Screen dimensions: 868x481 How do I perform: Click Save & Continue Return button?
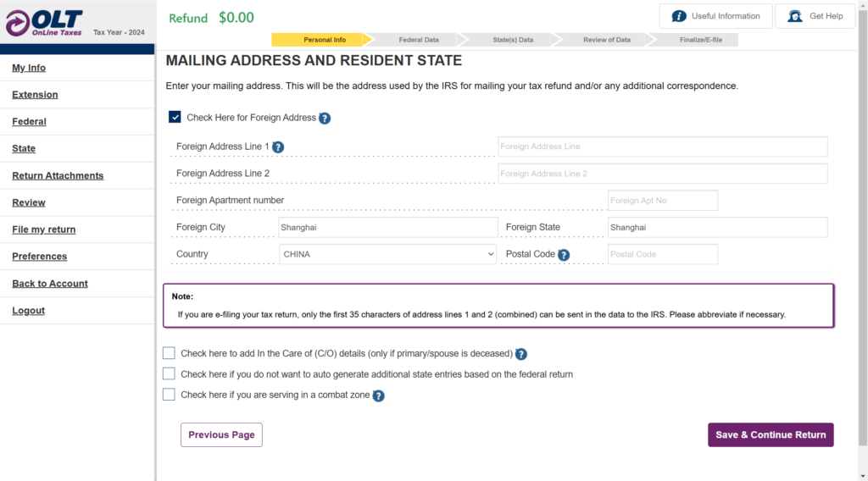pyautogui.click(x=771, y=434)
